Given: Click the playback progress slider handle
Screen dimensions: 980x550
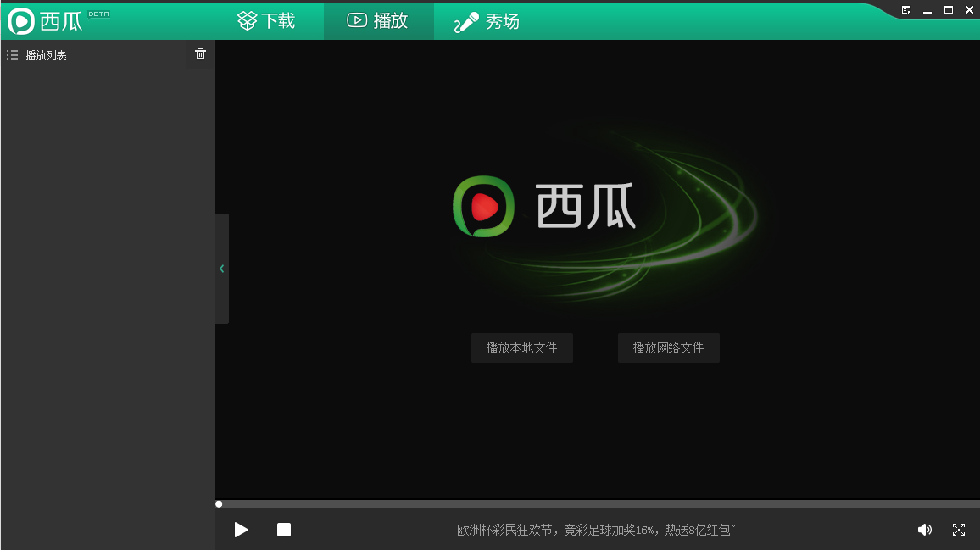Looking at the screenshot, I should coord(218,503).
